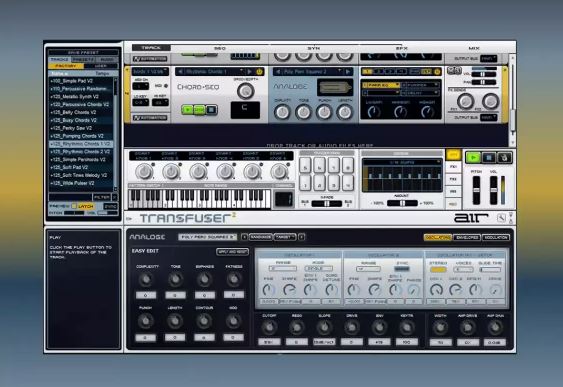
Task: Switch to the Envelopes tab in editor
Action: point(467,237)
